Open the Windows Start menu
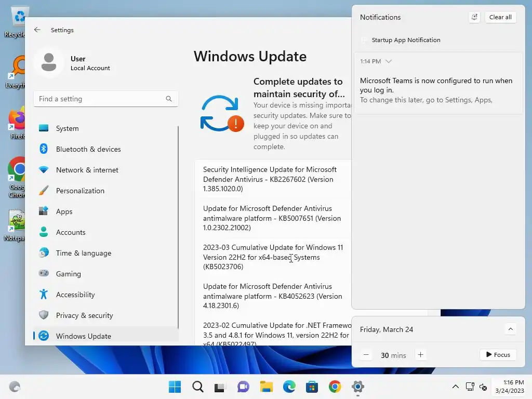Viewport: 532px width, 399px height. [175, 387]
